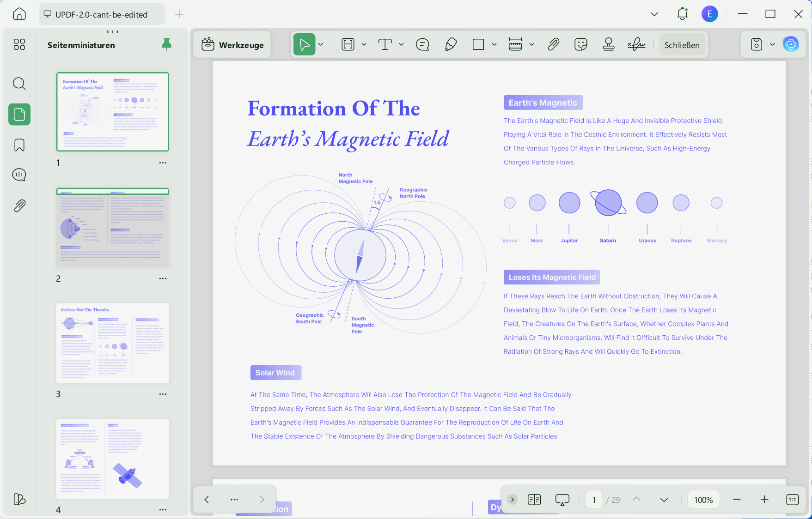The image size is (812, 519).
Task: Toggle 1:1 zoom ratio view
Action: (792, 500)
